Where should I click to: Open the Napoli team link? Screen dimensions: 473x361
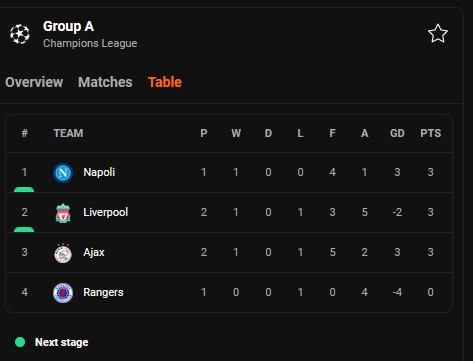point(99,172)
